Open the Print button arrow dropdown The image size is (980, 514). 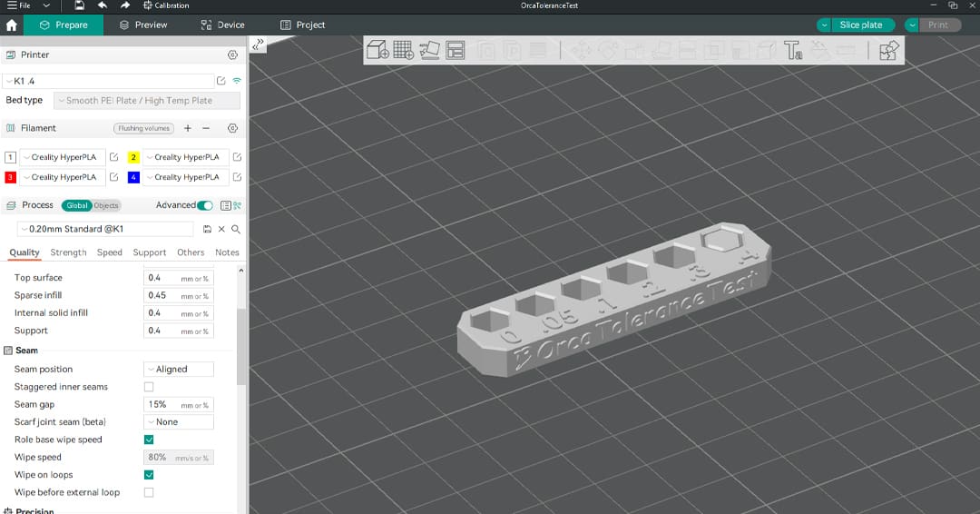pos(912,25)
